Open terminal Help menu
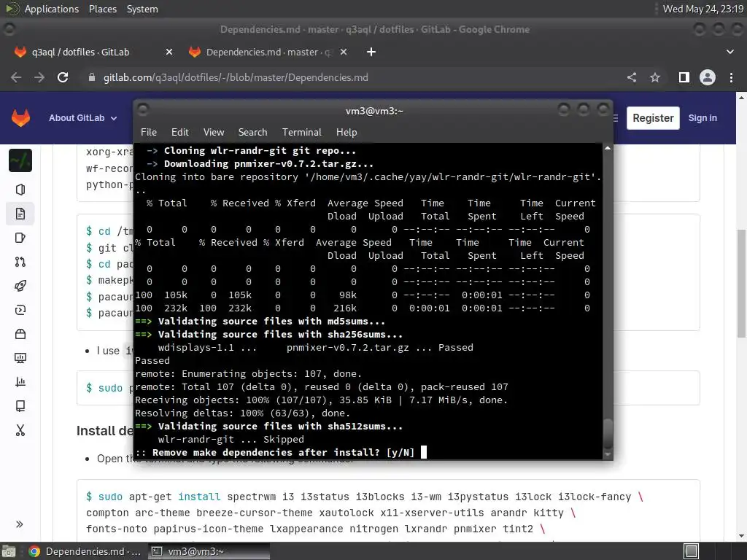The height and width of the screenshot is (560, 747). pyautogui.click(x=347, y=133)
